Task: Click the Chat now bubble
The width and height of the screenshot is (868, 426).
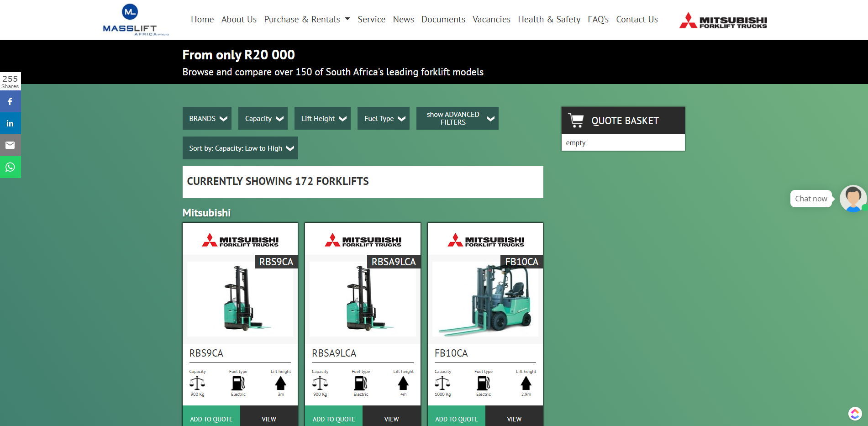Action: (x=811, y=199)
